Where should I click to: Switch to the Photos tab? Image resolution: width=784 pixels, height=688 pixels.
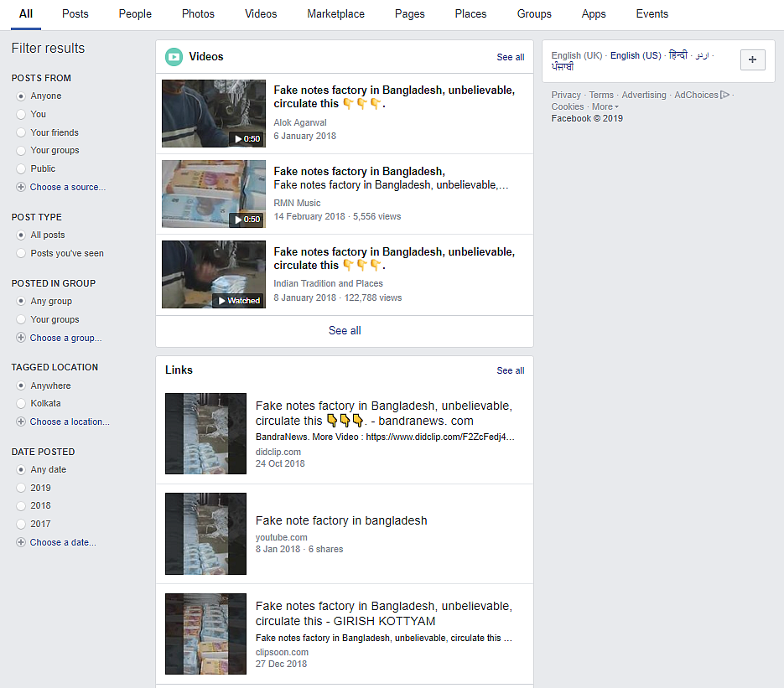tap(198, 14)
